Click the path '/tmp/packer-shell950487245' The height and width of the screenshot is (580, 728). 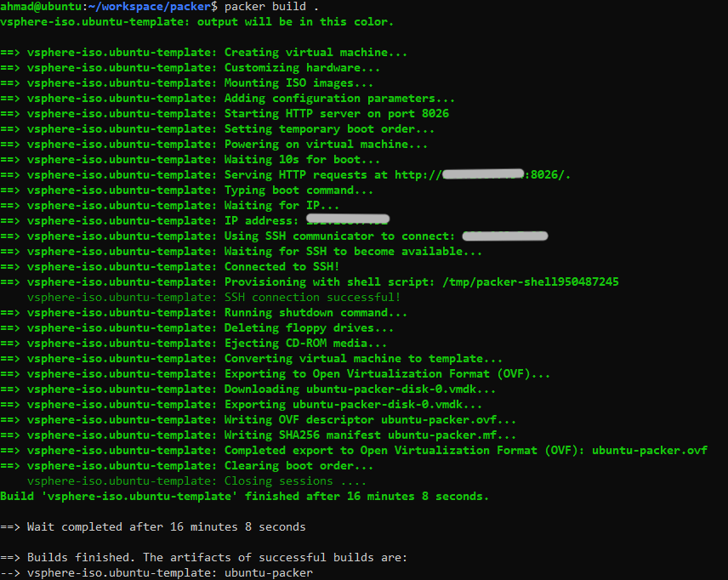pyautogui.click(x=530, y=282)
